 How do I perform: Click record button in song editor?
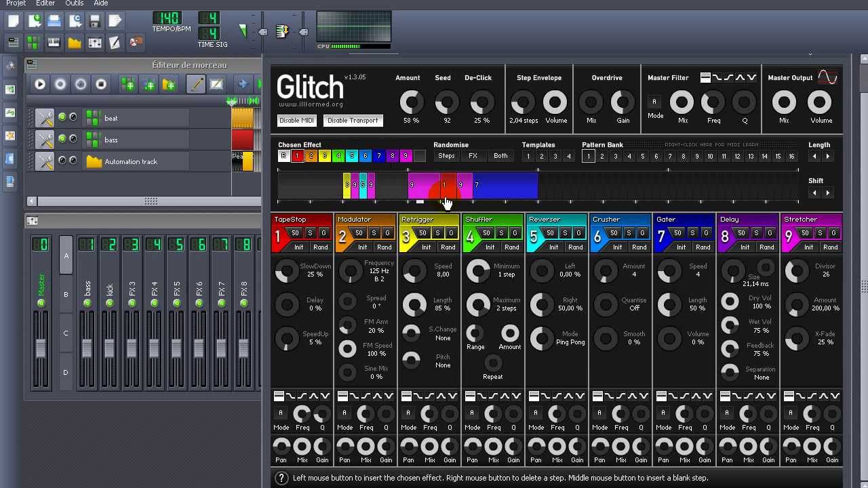click(60, 84)
